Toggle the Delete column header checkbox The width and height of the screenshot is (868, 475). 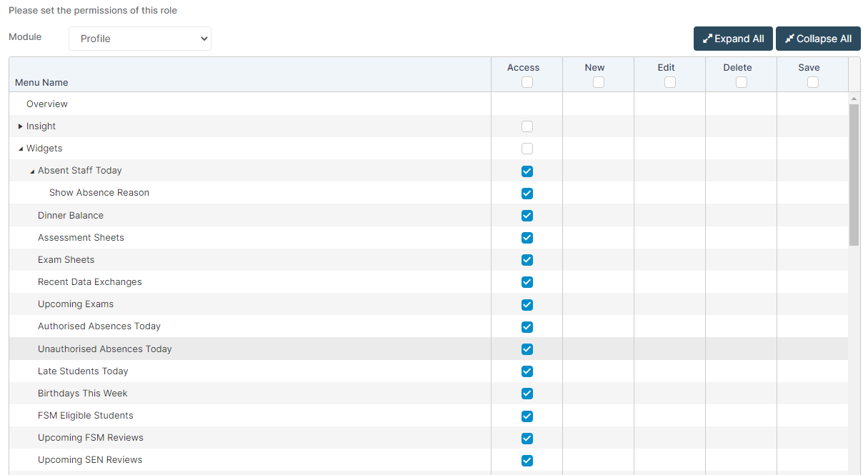741,82
